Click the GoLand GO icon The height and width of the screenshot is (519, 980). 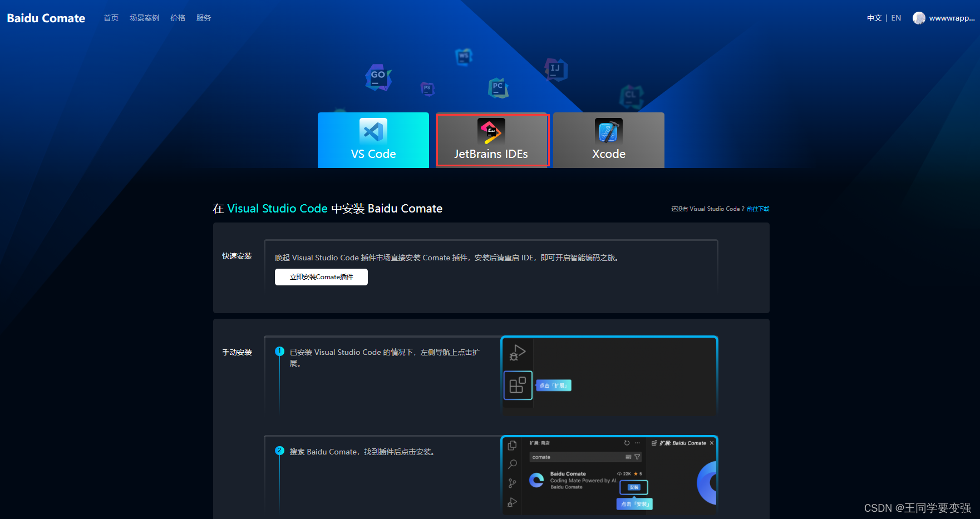[378, 77]
